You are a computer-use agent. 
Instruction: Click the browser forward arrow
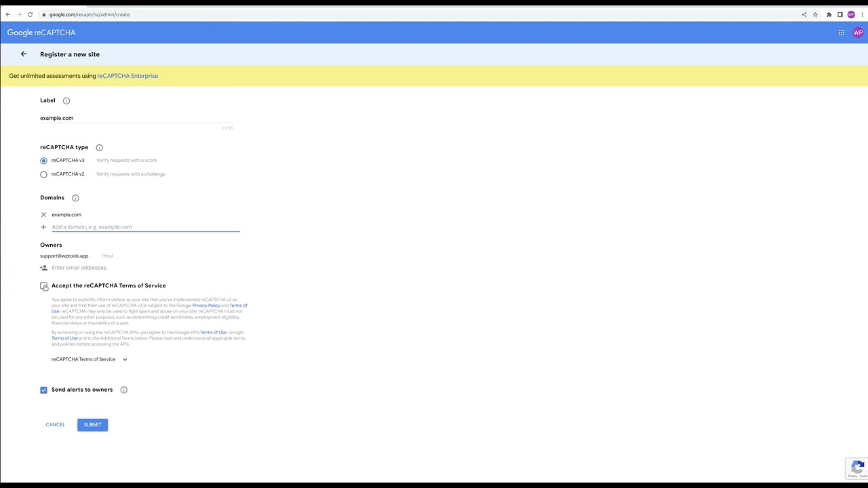(x=19, y=14)
